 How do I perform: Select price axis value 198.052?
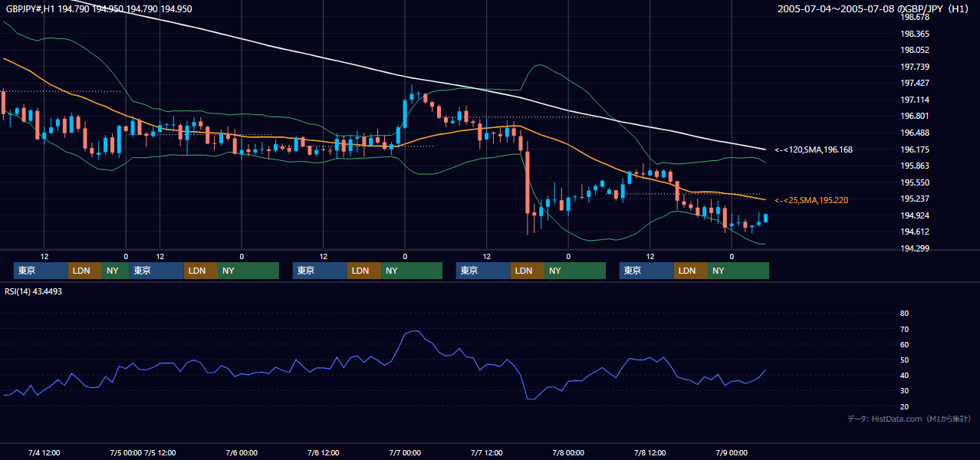point(914,50)
